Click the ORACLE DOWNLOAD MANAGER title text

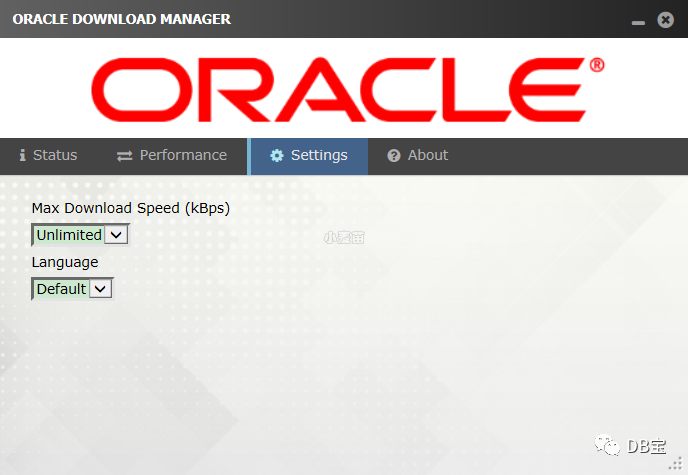[x=122, y=19]
